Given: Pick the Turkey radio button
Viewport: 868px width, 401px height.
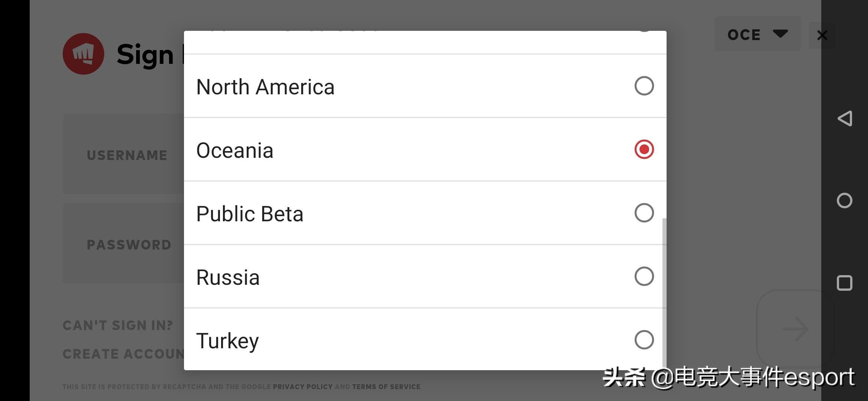Looking at the screenshot, I should pos(644,340).
